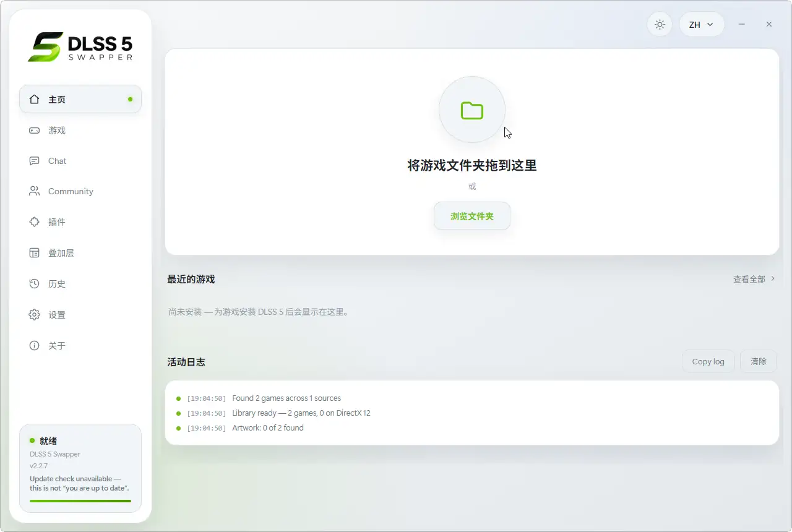Click the version text v2.2.7
Screen dimensions: 792x532
coord(38,466)
